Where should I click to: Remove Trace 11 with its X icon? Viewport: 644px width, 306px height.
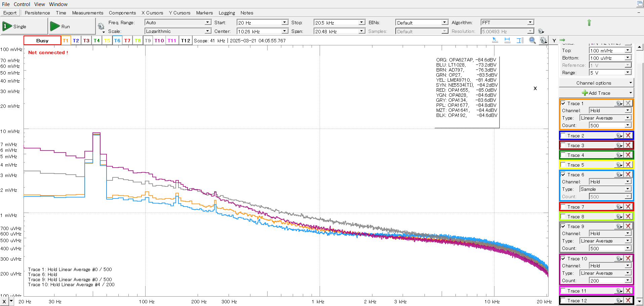[x=628, y=291]
